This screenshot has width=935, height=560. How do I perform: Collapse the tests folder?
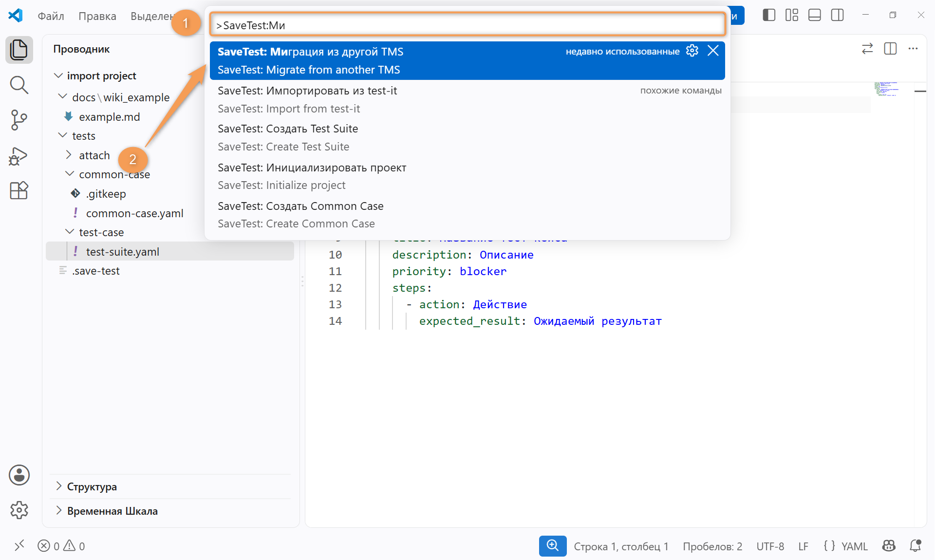63,135
